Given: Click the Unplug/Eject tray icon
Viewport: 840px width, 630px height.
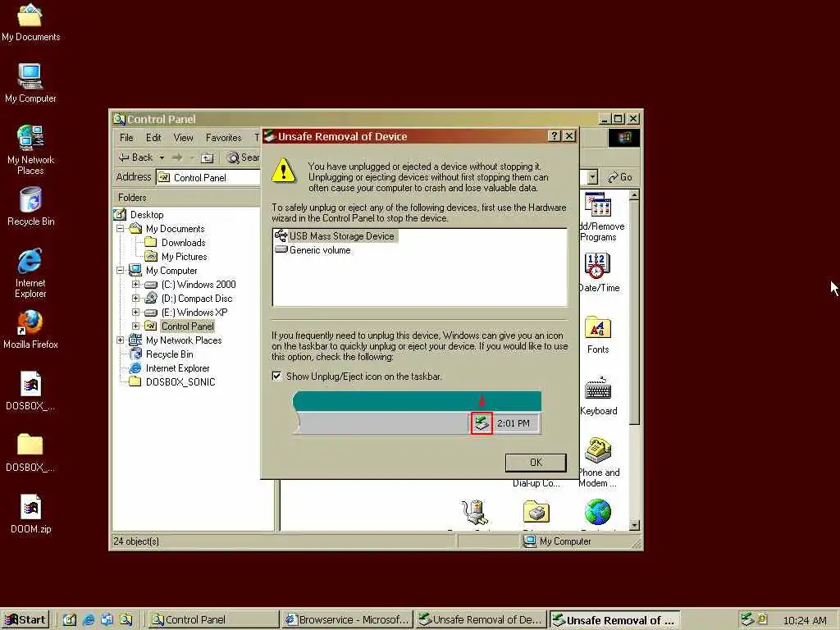Looking at the screenshot, I should click(747, 620).
